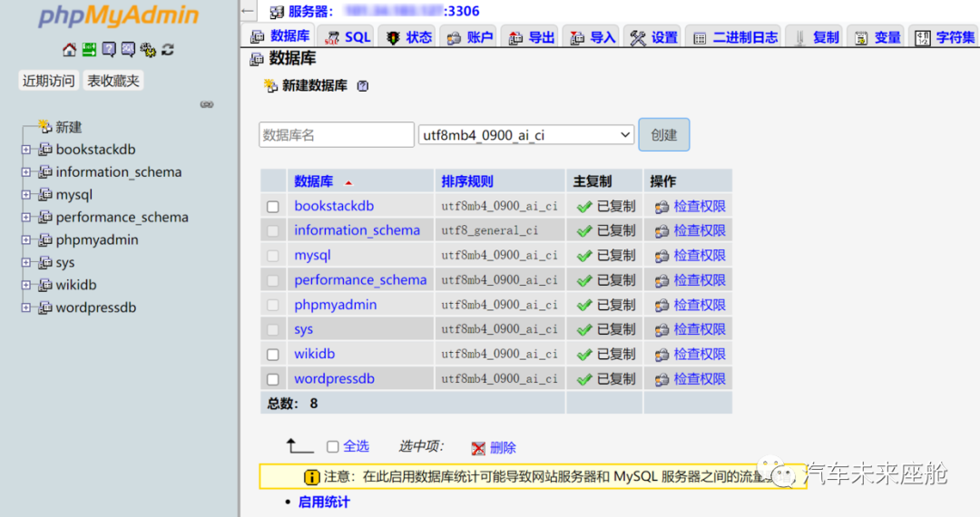Viewport: 980px width, 517px height.
Task: Expand performance_schema in the navigation tree
Action: click(25, 218)
